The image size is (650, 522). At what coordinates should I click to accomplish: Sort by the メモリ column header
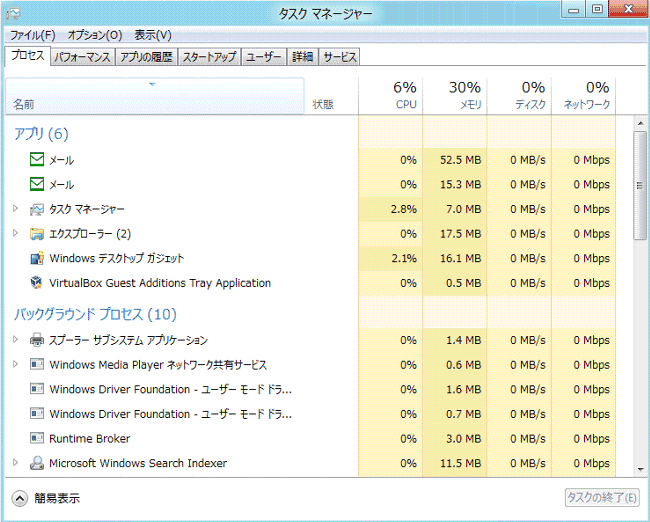pos(455,96)
